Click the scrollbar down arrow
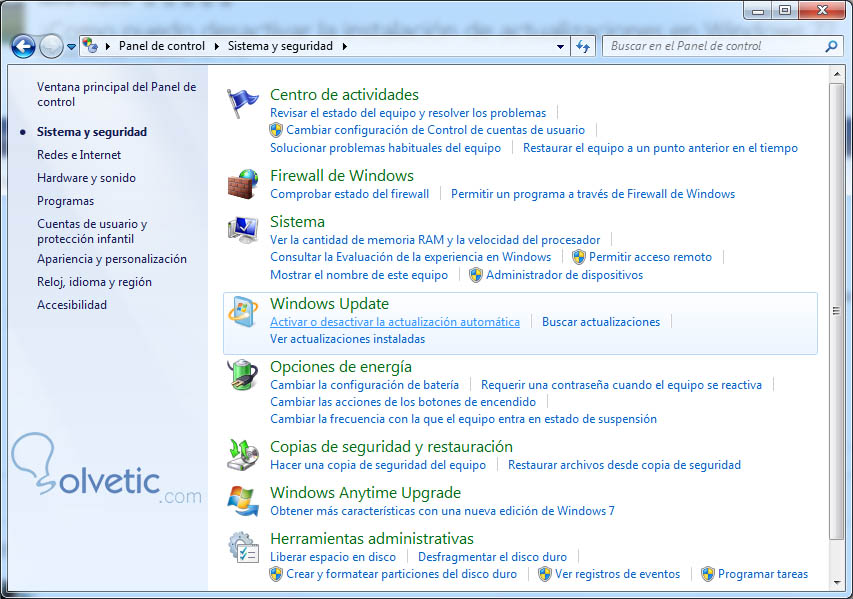Image resolution: width=853 pixels, height=599 pixels. pyautogui.click(x=836, y=584)
